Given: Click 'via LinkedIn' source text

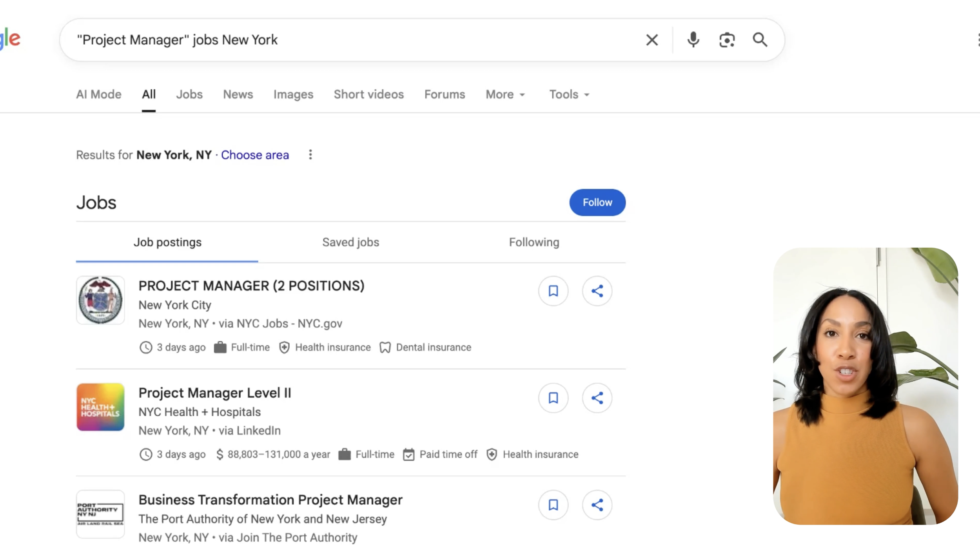Looking at the screenshot, I should 249,430.
